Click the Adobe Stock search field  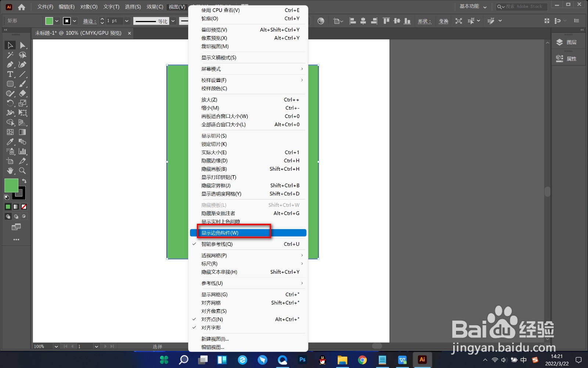point(521,7)
